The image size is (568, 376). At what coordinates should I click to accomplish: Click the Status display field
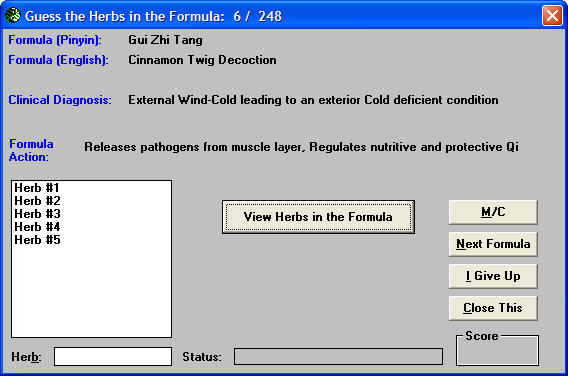338,356
